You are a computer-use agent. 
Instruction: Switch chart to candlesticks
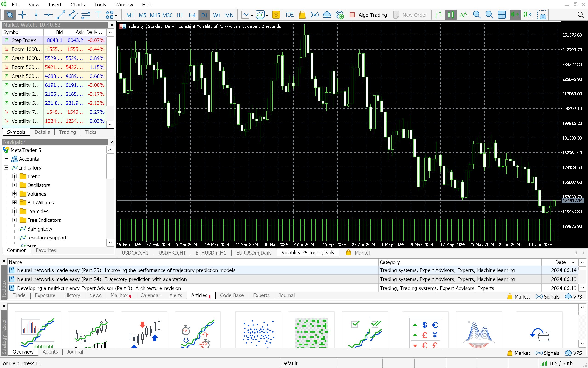451,15
